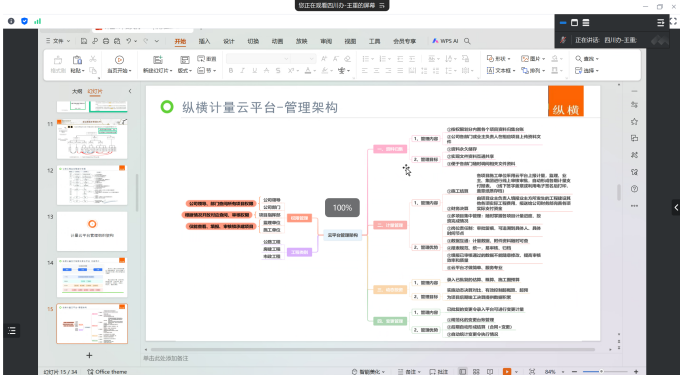The height and width of the screenshot is (375, 680).
Task: Open the 智能美化 dropdown in status bar
Action: tap(368, 372)
